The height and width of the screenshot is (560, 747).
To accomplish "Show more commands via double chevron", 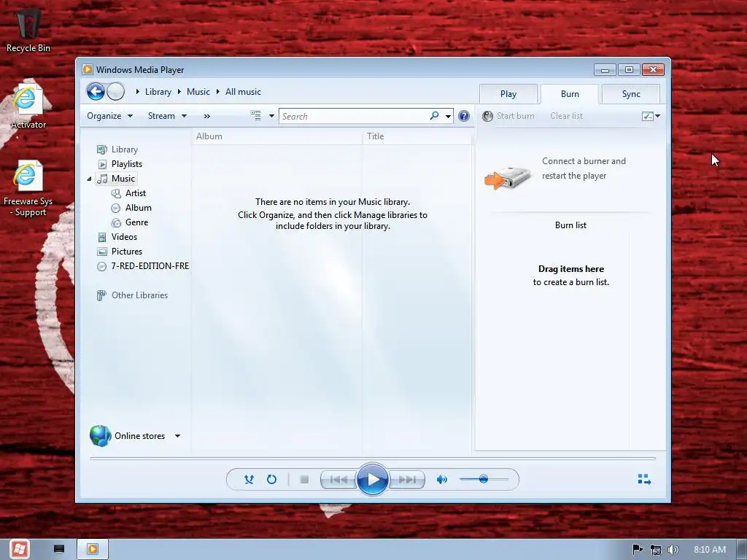I will tap(206, 116).
